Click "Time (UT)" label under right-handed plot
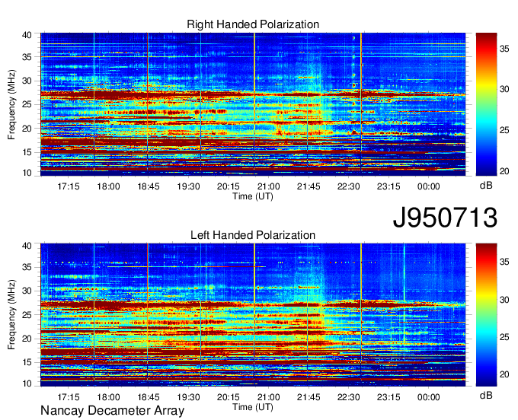Viewport: 518px width, 420px height. tap(253, 196)
